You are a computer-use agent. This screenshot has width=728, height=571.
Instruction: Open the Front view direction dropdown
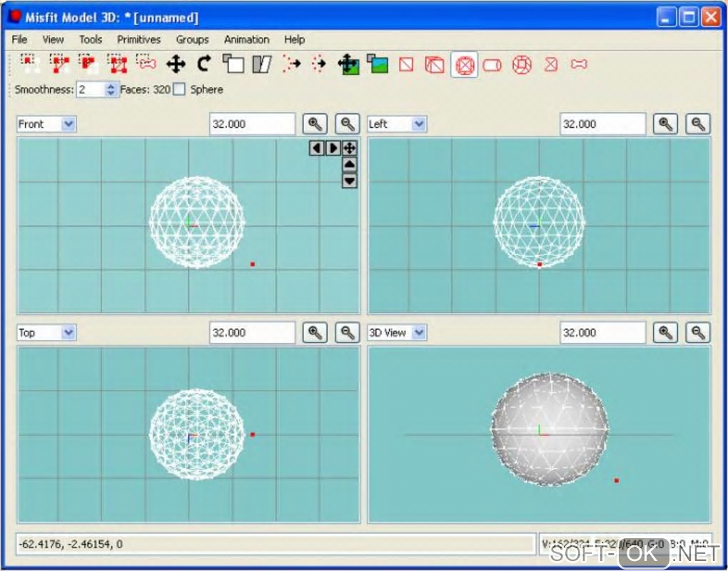click(69, 124)
